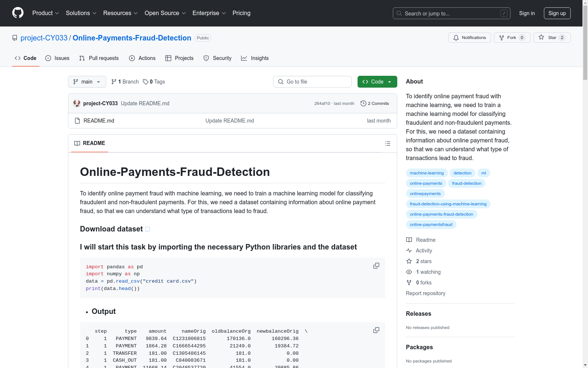This screenshot has height=368, width=588.
Task: Click the onlinepayments topic tag
Action: click(x=425, y=194)
